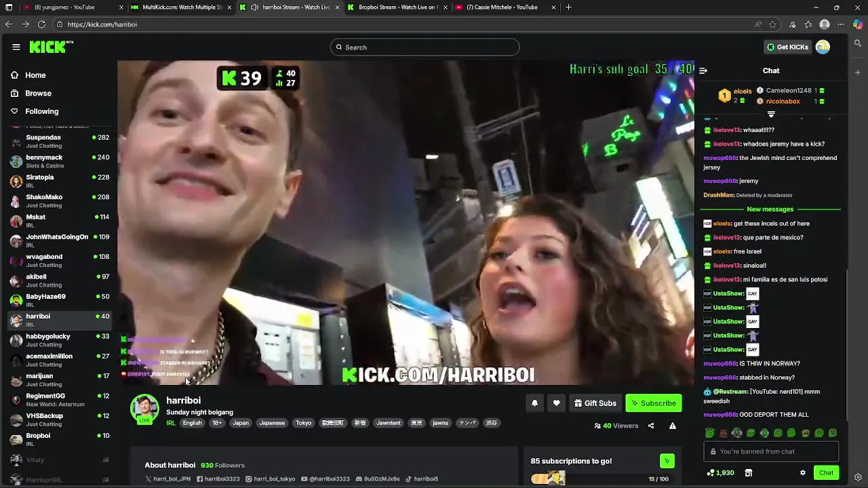
Task: Add a new app to Edge sidebar
Action: click(858, 72)
